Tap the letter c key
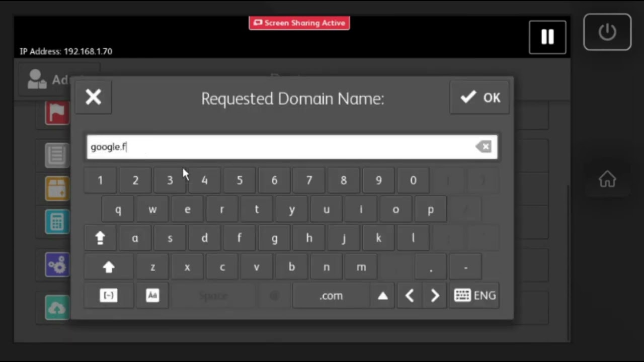Viewport: 644px width, 362px height. click(222, 267)
